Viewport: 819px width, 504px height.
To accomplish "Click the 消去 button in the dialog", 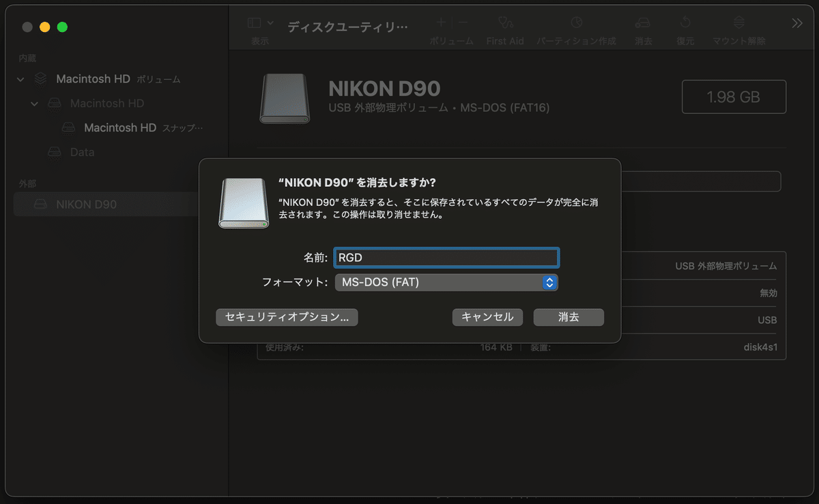I will coord(569,317).
